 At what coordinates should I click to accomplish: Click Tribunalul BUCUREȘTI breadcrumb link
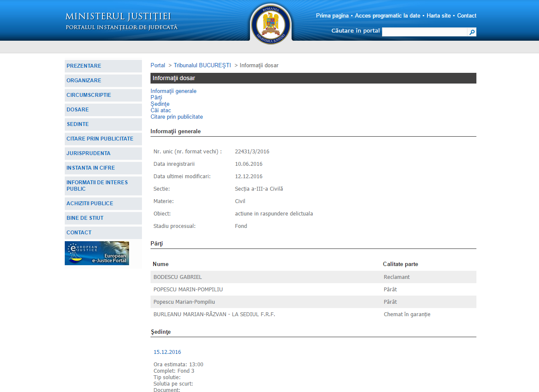tap(202, 66)
